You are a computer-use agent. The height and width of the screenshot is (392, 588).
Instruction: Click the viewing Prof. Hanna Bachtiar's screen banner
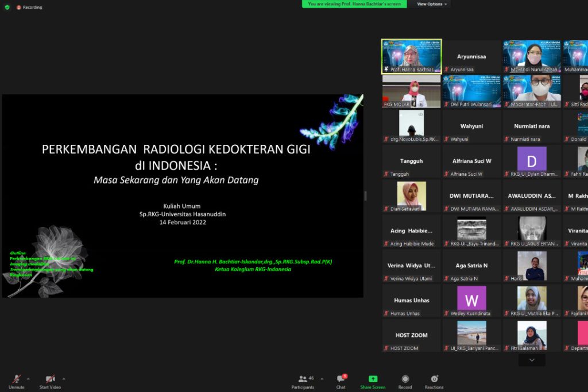tap(354, 4)
